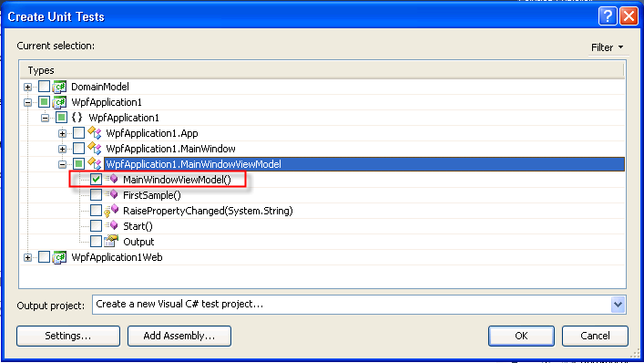Check the DomainModel checkbox
This screenshot has height=363, width=644.
[44, 87]
